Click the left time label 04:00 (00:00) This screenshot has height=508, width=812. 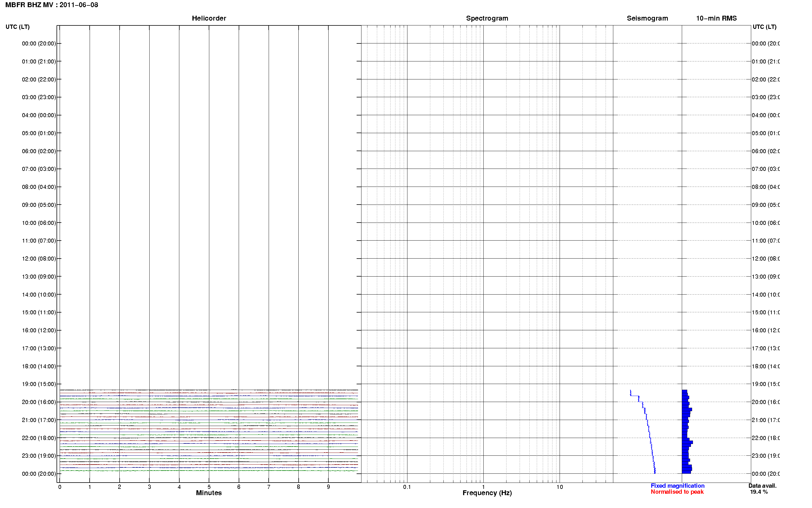(x=39, y=115)
